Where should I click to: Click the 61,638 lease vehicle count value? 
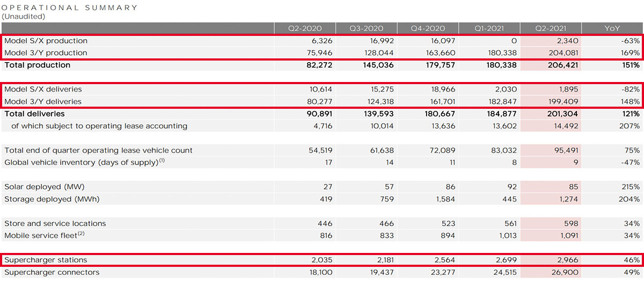[x=382, y=151]
